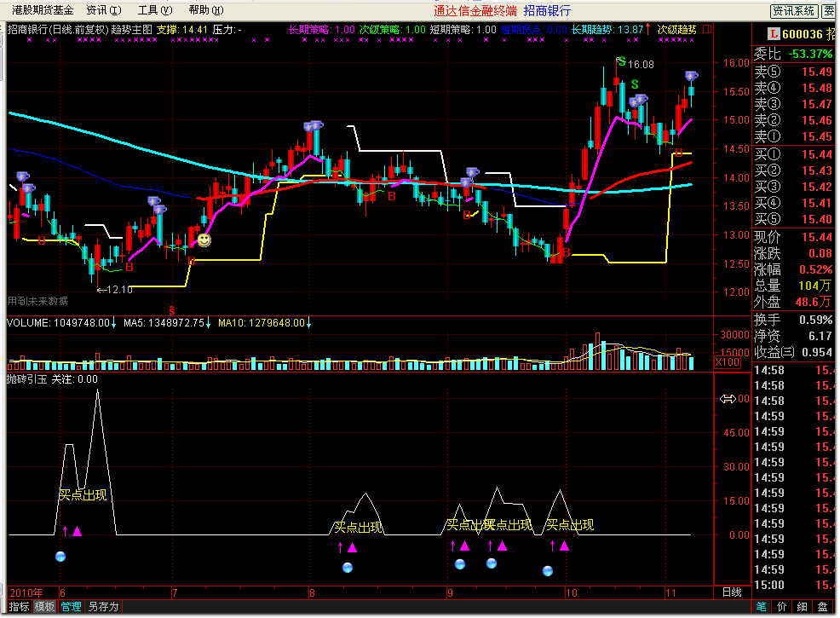Viewport: 840px width, 618px height.
Task: Click the down arrow after the MA10 value
Action: 308,323
